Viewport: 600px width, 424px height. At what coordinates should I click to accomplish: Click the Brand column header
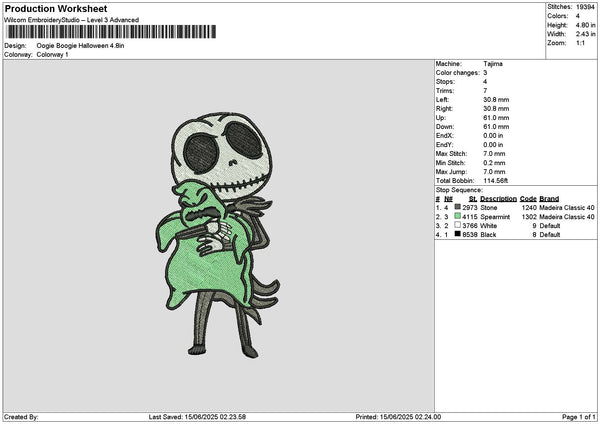549,199
